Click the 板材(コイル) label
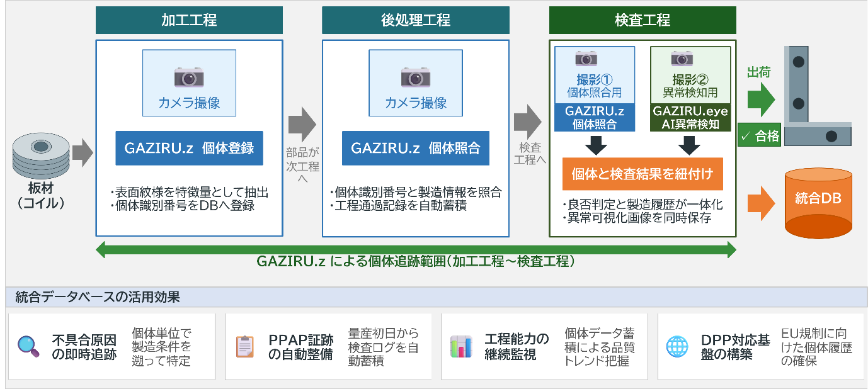The width and height of the screenshot is (868, 389). coord(41,196)
